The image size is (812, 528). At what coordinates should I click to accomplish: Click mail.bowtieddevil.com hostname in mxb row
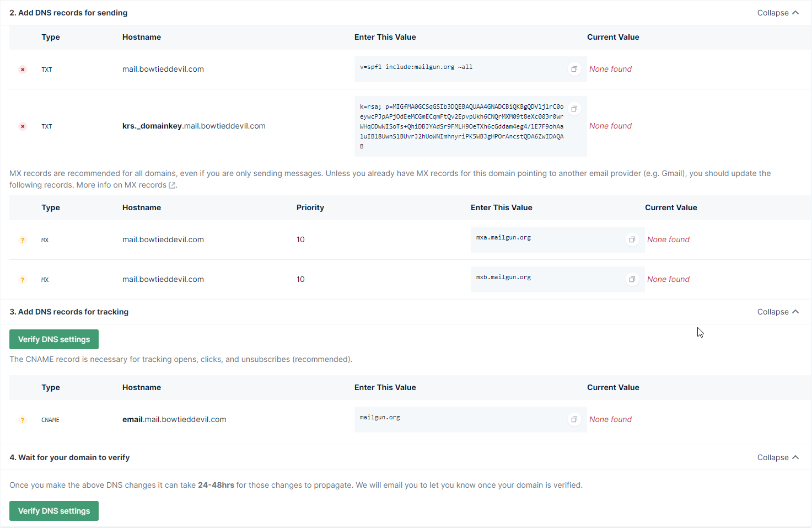coord(163,279)
